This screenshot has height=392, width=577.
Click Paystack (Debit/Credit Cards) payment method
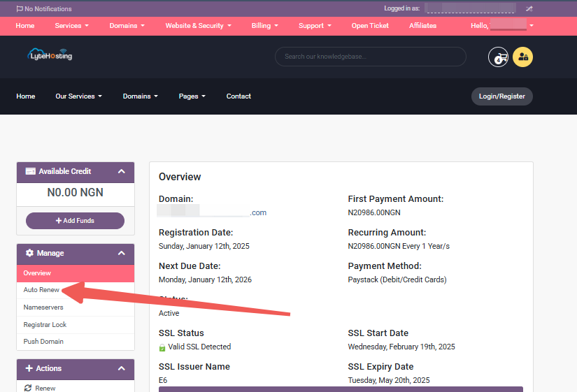pyautogui.click(x=397, y=280)
